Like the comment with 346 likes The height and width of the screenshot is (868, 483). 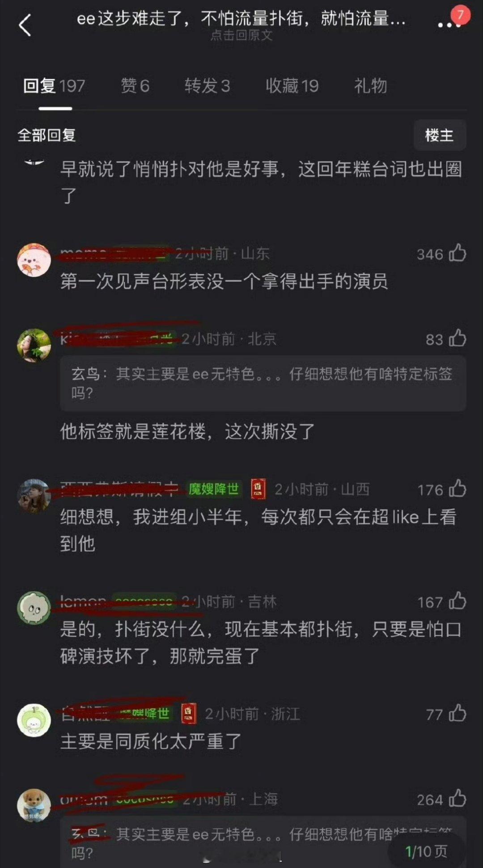[x=458, y=253]
